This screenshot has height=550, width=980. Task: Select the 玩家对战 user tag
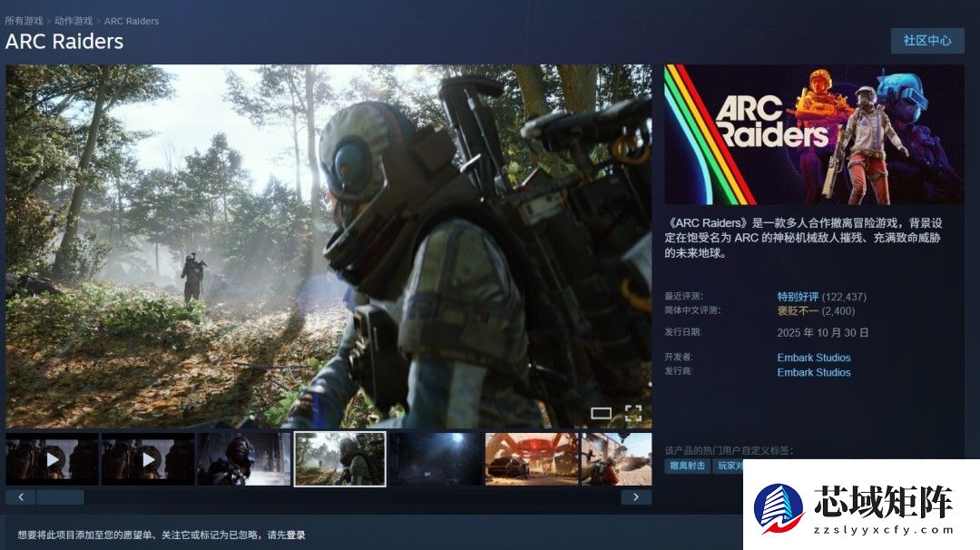pyautogui.click(x=731, y=465)
